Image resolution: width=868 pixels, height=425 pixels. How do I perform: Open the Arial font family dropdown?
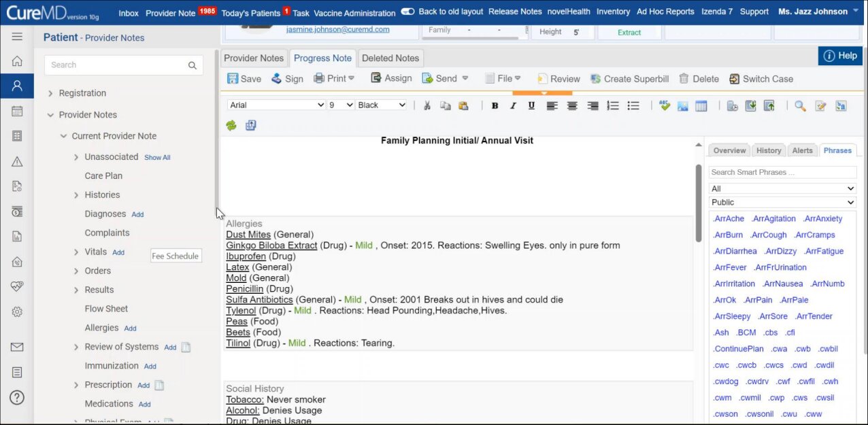(x=276, y=105)
